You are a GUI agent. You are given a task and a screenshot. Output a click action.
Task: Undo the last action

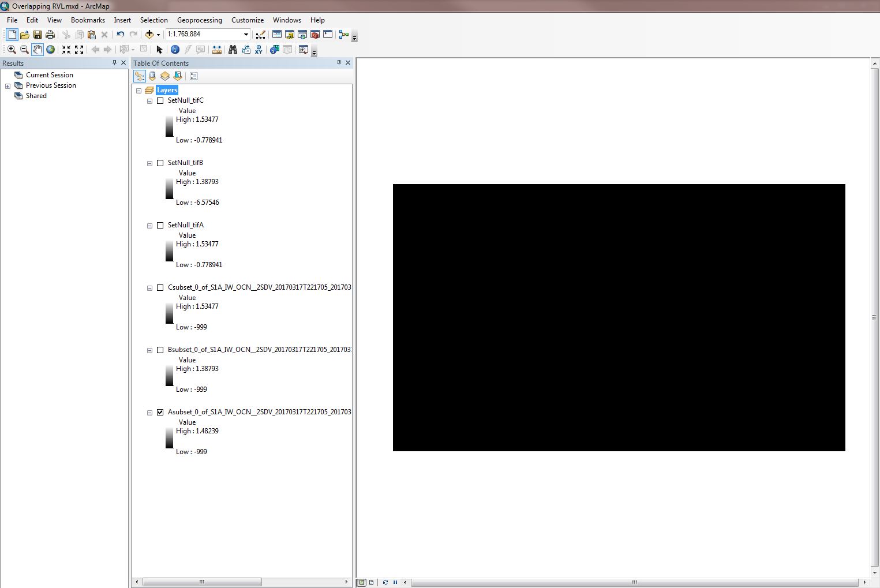[x=120, y=35]
